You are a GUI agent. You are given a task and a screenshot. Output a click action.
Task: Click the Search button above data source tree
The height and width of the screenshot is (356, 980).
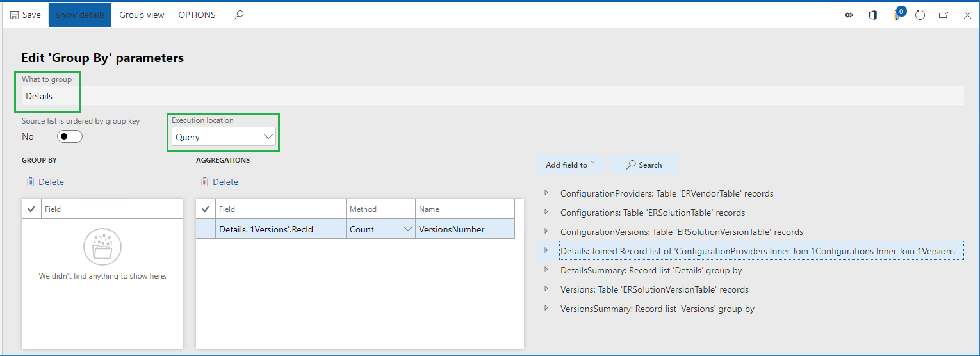[644, 165]
